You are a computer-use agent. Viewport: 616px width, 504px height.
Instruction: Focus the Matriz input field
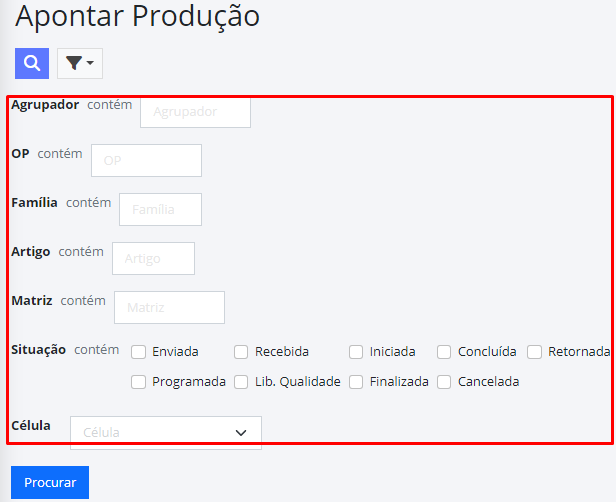[169, 308]
